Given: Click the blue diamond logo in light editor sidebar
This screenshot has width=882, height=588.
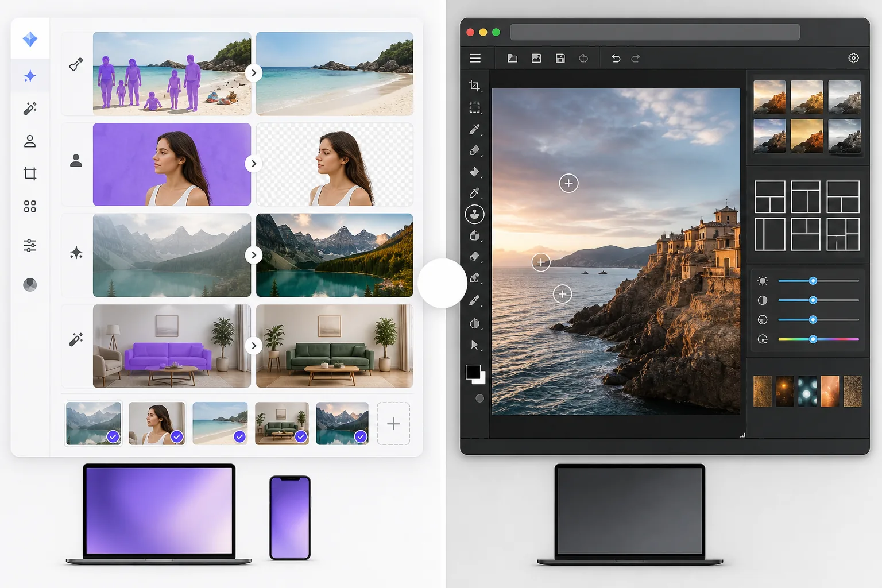Looking at the screenshot, I should click(30, 39).
